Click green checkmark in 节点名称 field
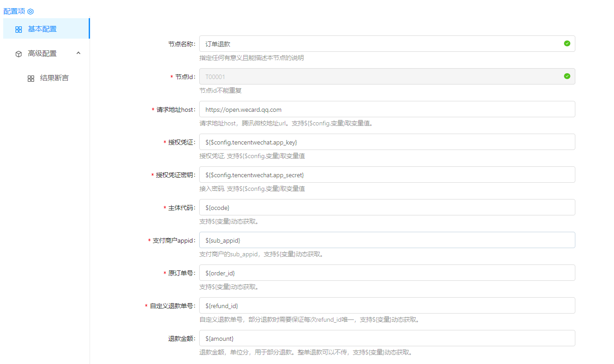The height and width of the screenshot is (364, 614). (x=567, y=44)
